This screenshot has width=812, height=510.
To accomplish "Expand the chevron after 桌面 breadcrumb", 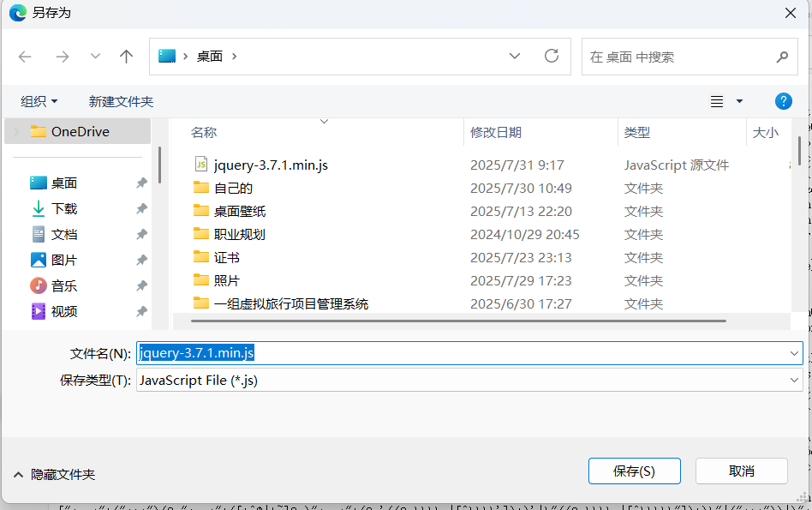I will (234, 57).
